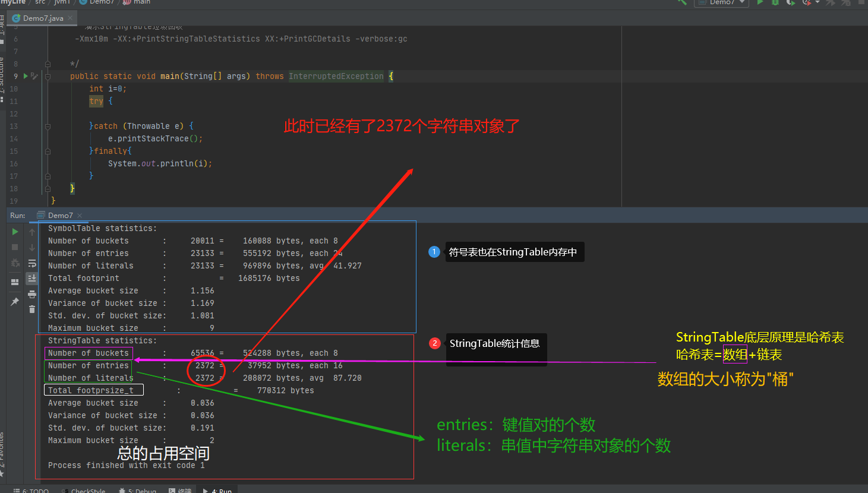Clear console output with trash icon
This screenshot has width=868, height=493.
pyautogui.click(x=32, y=309)
